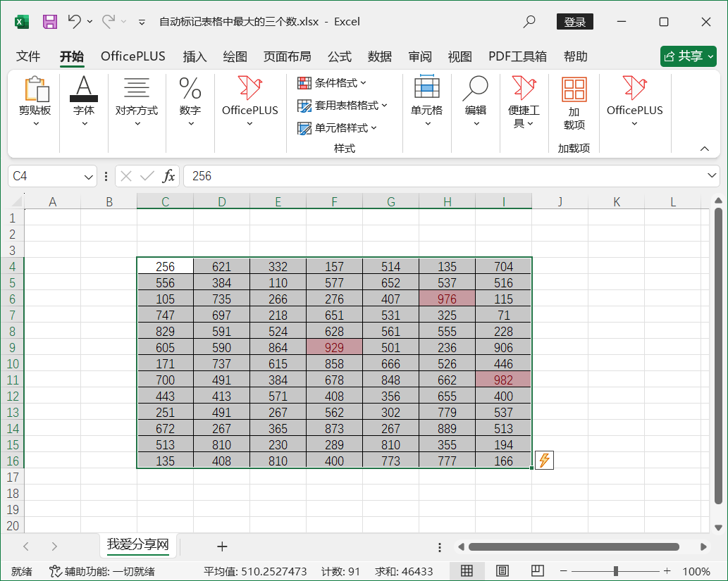Open the 绘图 ribbon tab

[235, 56]
